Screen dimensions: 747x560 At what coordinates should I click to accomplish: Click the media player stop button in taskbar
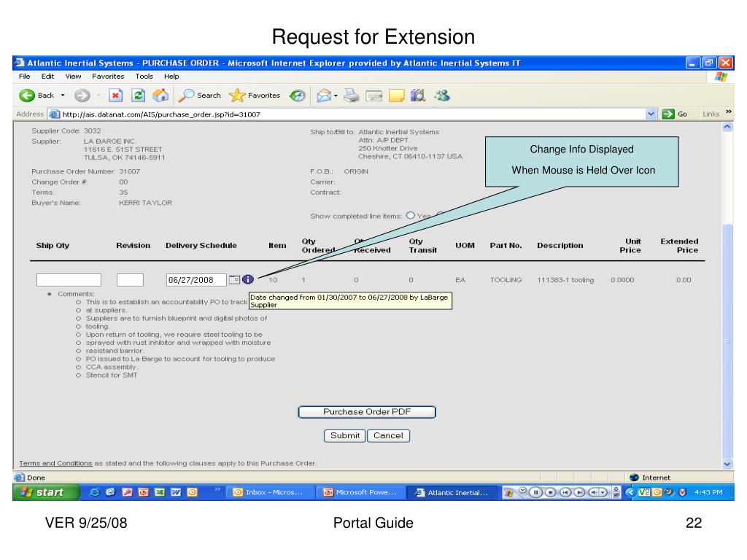click(x=550, y=492)
